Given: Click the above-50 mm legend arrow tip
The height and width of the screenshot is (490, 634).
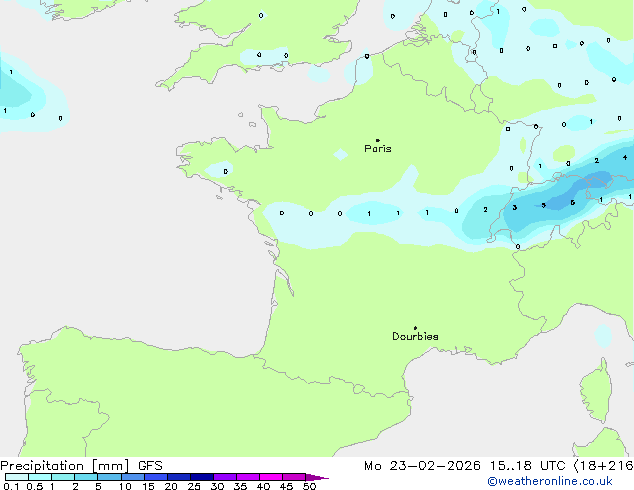Looking at the screenshot, I should pos(317,477).
